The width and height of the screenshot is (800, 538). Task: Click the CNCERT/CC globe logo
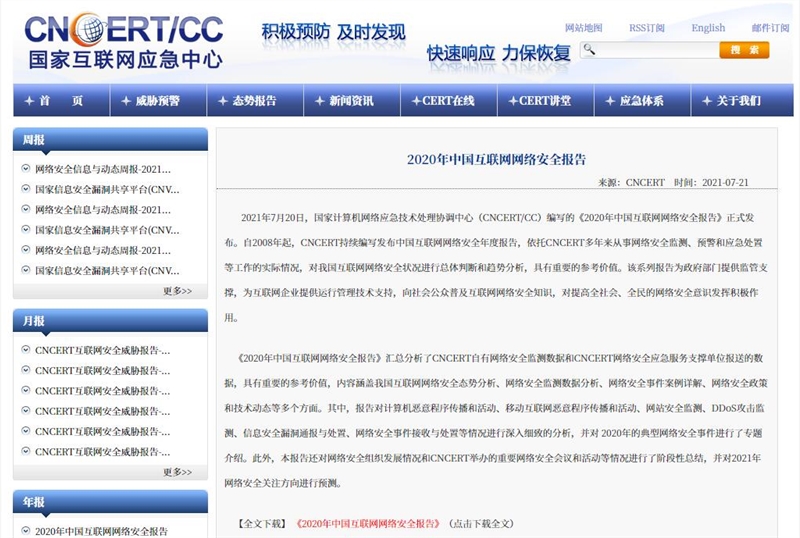coord(123,41)
